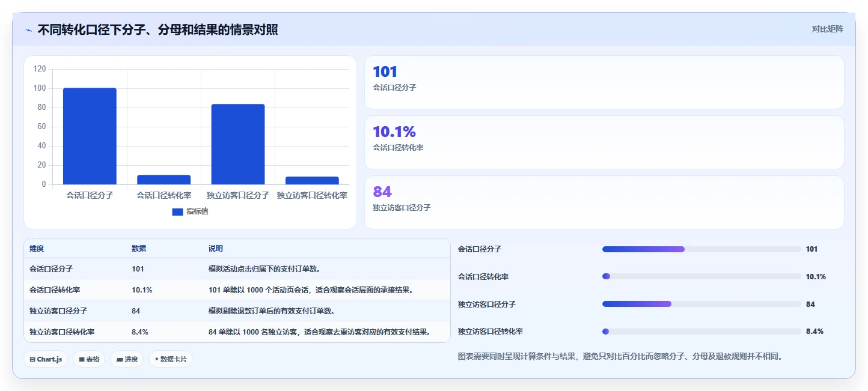Screen dimensions: 868x391
Task: Click the 独立访客口径转化率 progress bar
Action: point(701,332)
